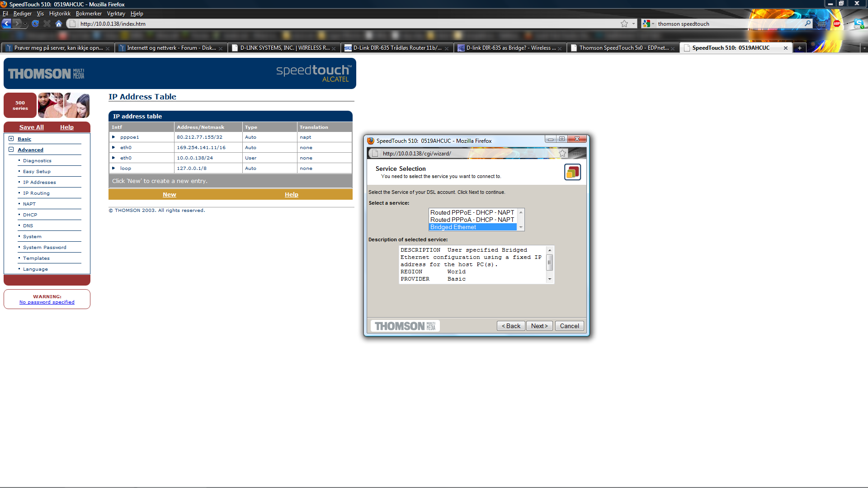Open the bookmark star dropdown arrow

point(633,23)
